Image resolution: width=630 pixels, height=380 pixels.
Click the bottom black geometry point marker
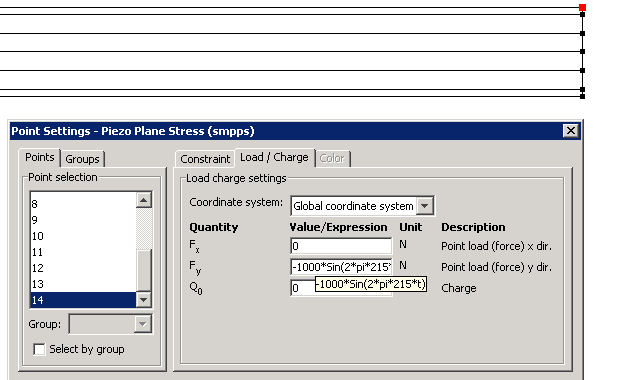583,96
